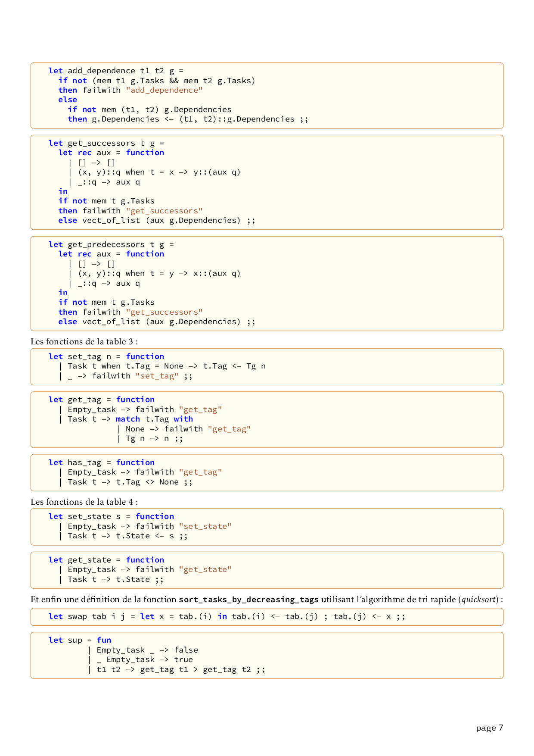Click the page 7 footer number
The height and width of the screenshot is (756, 534).
pos(489,728)
